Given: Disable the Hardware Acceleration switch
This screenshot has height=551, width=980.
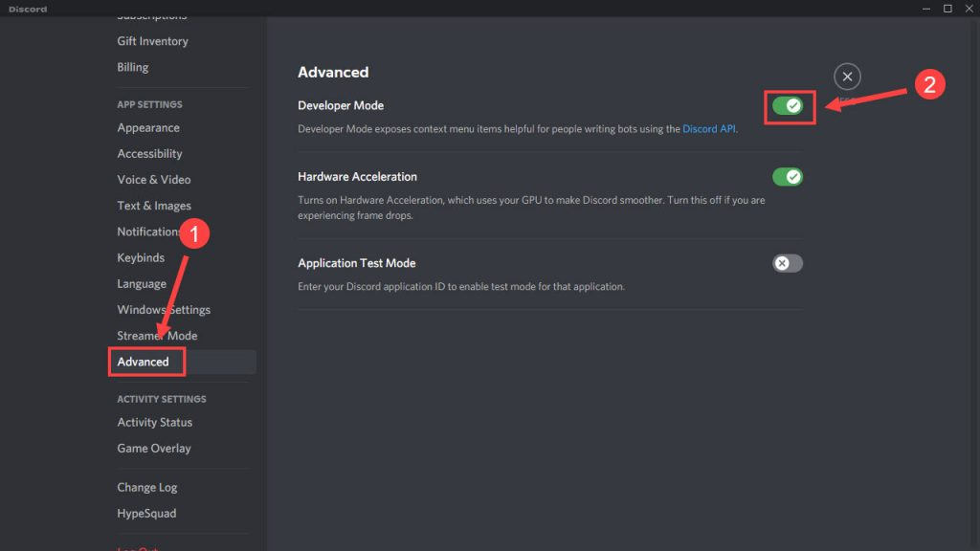Looking at the screenshot, I should point(788,177).
